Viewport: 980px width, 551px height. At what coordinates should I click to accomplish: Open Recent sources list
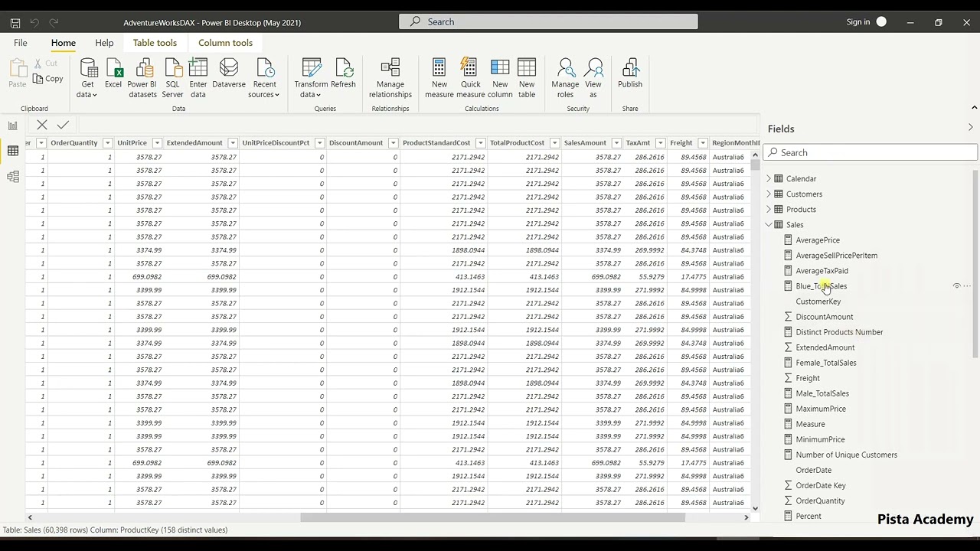pyautogui.click(x=264, y=79)
